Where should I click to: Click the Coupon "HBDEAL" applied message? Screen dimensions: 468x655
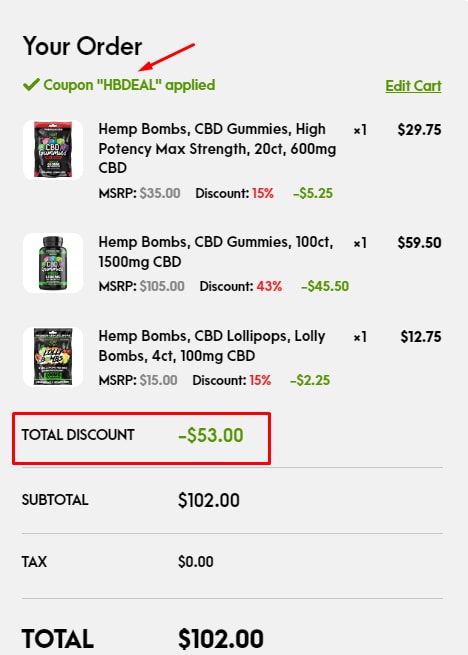(129, 85)
